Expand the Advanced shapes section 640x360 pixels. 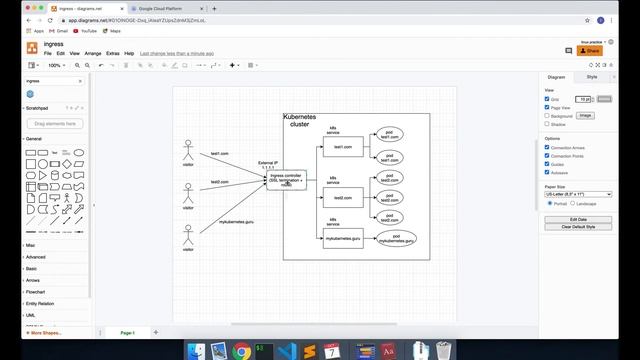[36, 257]
